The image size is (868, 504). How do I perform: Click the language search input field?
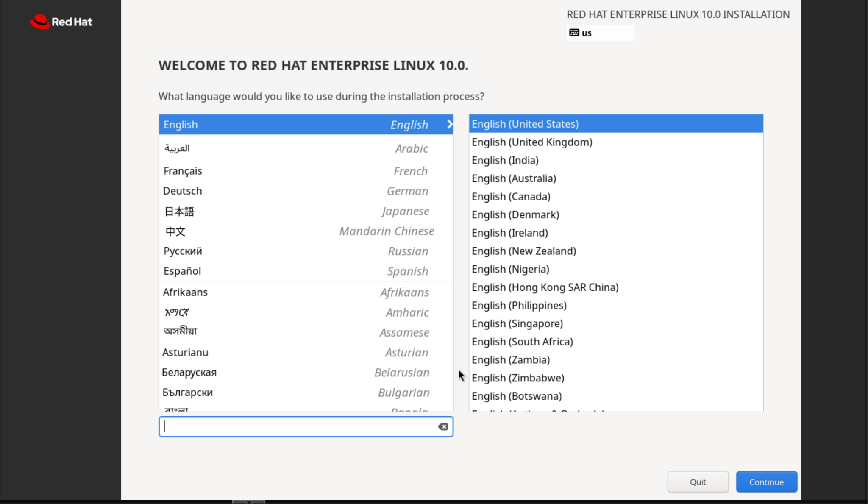coord(297,426)
